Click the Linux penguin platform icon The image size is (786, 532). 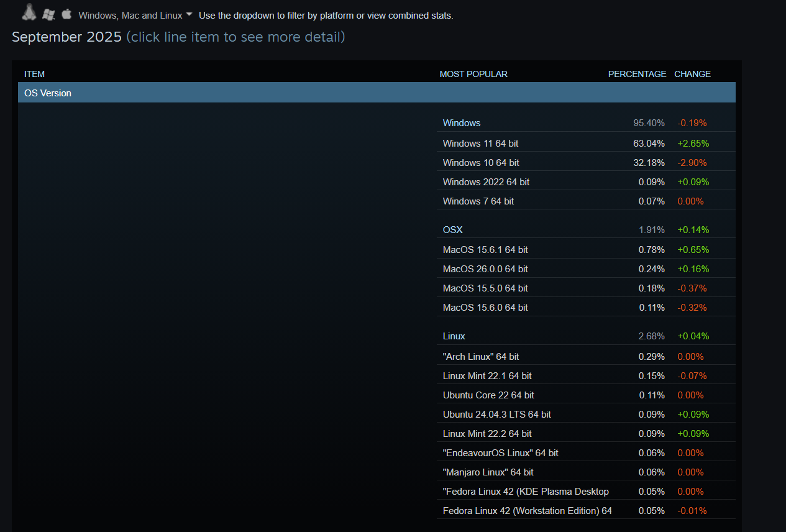29,12
